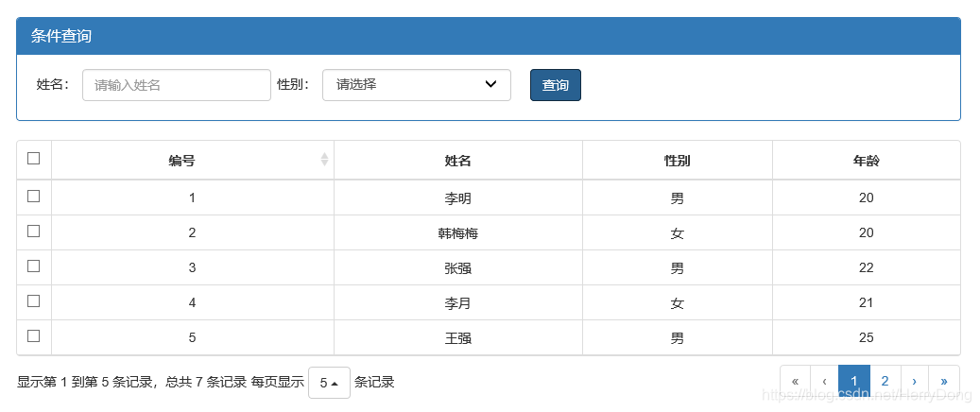The width and height of the screenshot is (980, 412).
Task: Click the gender cell in 韩梅梅 row
Action: 678,233
